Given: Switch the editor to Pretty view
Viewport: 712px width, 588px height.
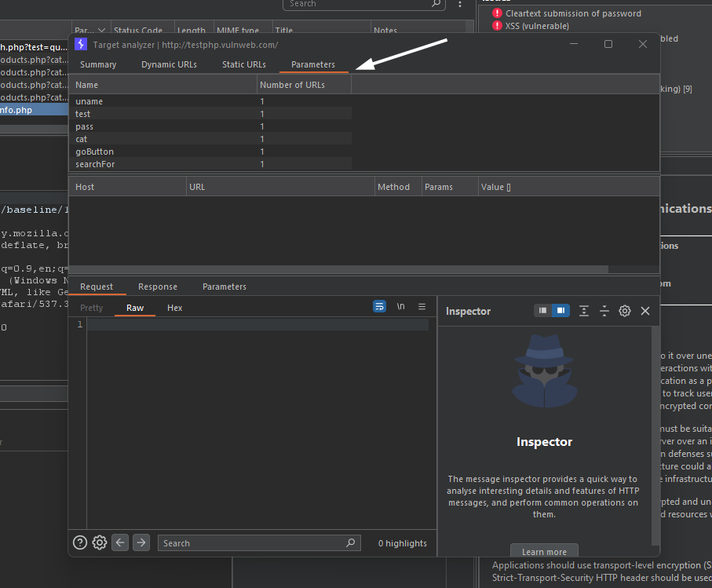Looking at the screenshot, I should pyautogui.click(x=91, y=308).
